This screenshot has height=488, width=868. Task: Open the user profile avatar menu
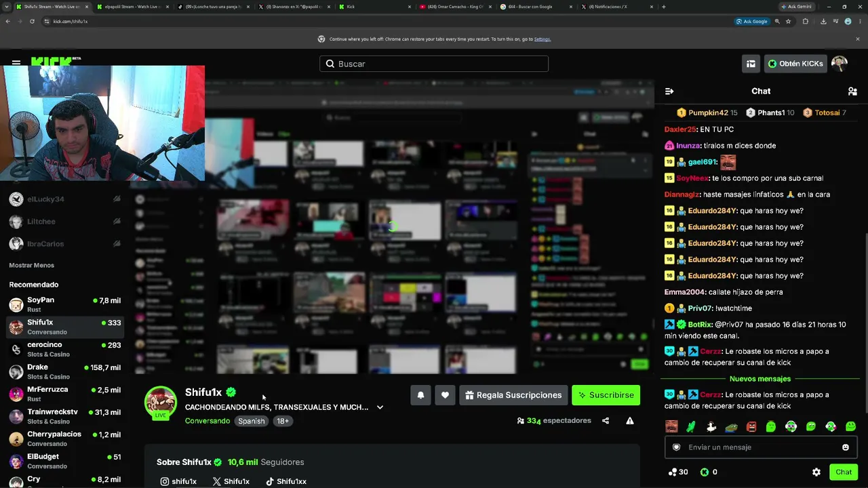pyautogui.click(x=840, y=64)
